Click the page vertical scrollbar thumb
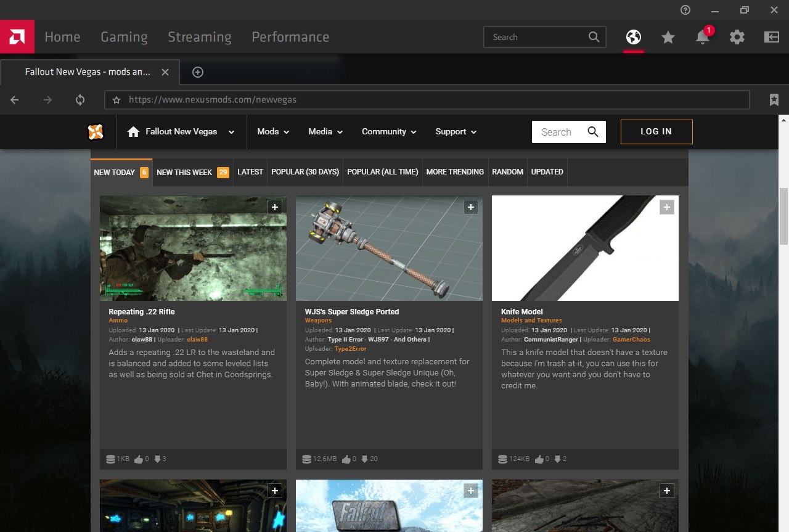The image size is (789, 532). point(783,216)
